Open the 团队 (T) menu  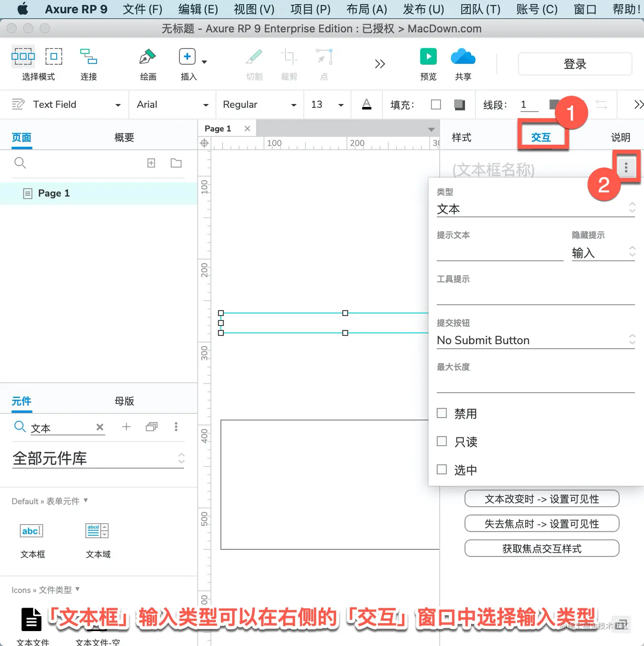click(x=480, y=9)
